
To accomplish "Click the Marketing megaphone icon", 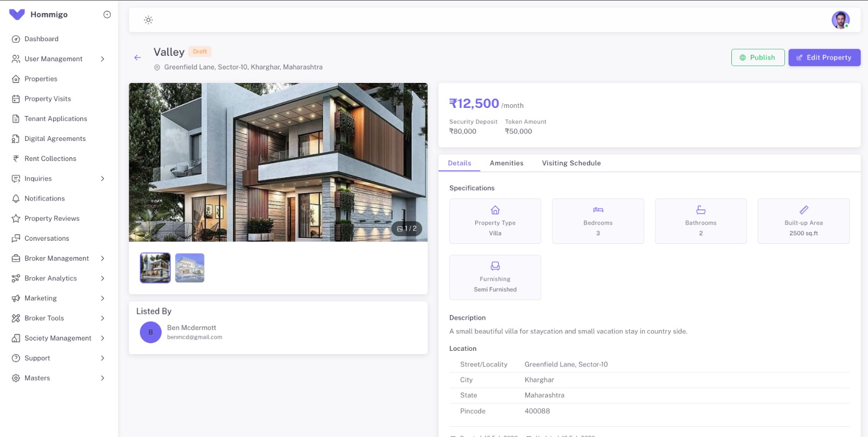I will tap(16, 298).
